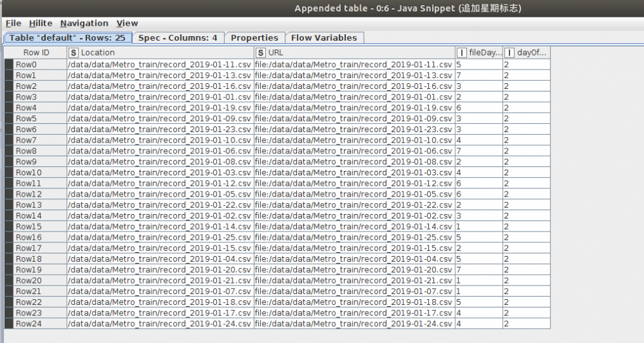Switch to the Flow Variables tab

[x=324, y=38]
